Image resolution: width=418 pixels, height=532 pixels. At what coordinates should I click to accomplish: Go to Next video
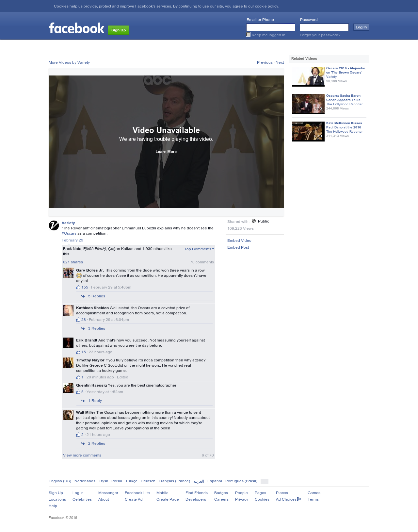[280, 62]
